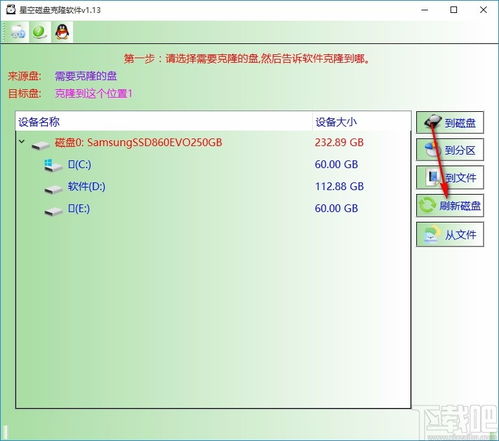Collapse the 磁盘0 SamsungSSD tree node

point(22,142)
